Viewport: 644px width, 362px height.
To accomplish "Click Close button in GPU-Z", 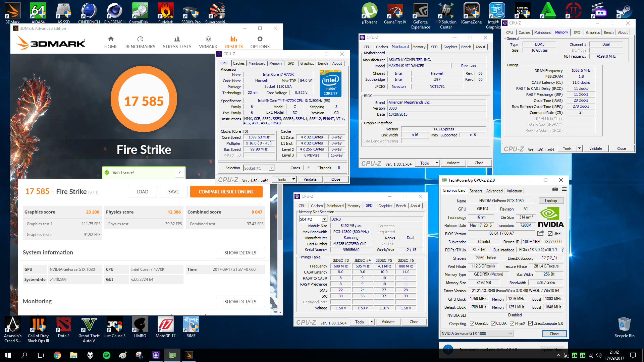I will click(x=554, y=334).
